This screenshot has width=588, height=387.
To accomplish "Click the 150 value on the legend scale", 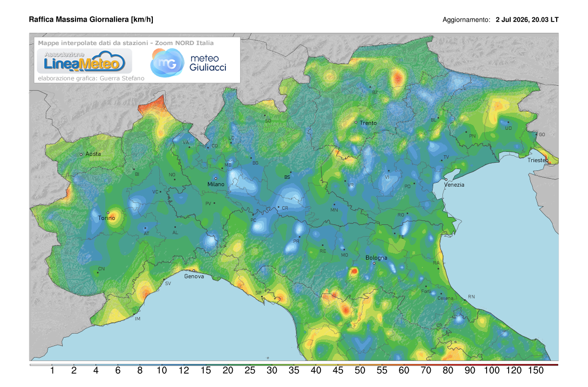I will [x=536, y=371].
